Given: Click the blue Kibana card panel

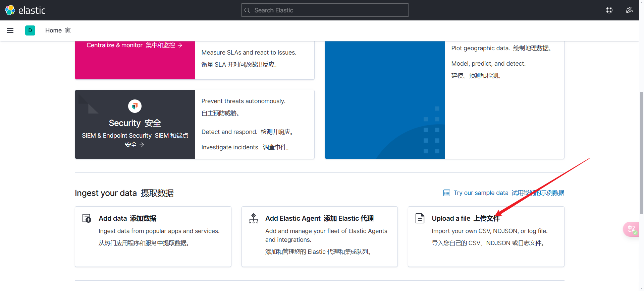Looking at the screenshot, I should coord(385,100).
